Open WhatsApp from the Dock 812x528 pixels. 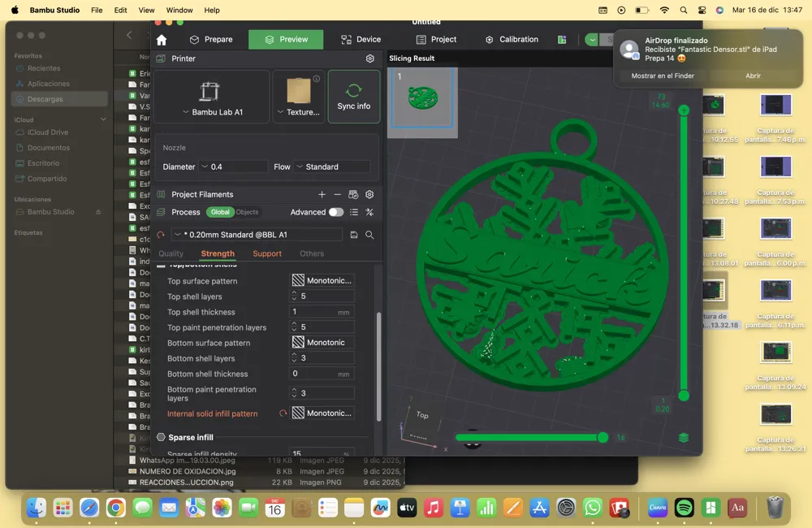[593, 508]
